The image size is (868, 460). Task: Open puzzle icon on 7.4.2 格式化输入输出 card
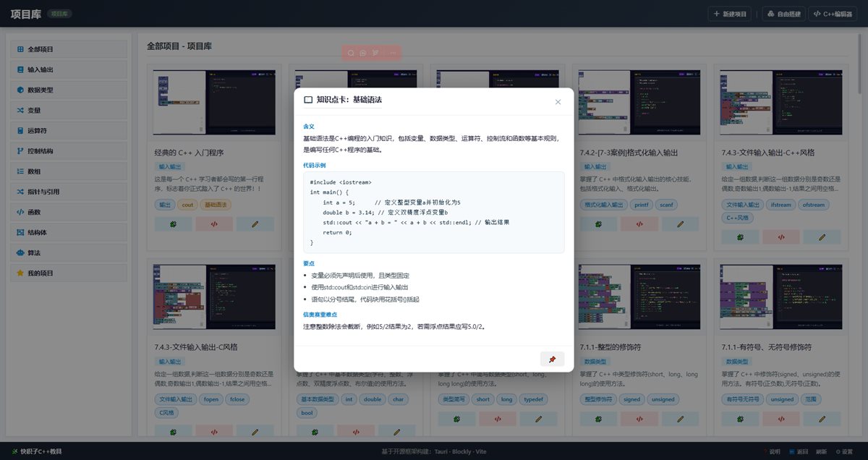598,223
